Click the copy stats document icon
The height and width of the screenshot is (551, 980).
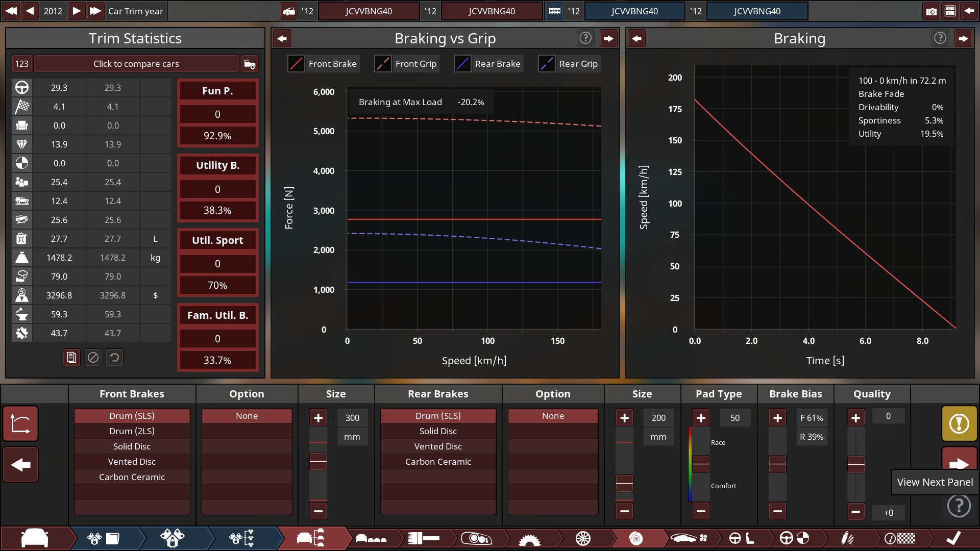[71, 358]
